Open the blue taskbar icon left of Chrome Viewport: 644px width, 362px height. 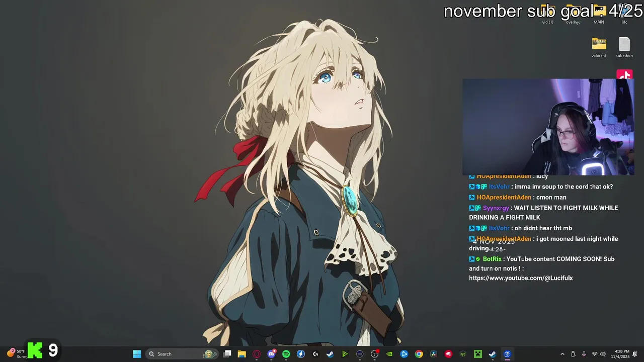(x=404, y=354)
